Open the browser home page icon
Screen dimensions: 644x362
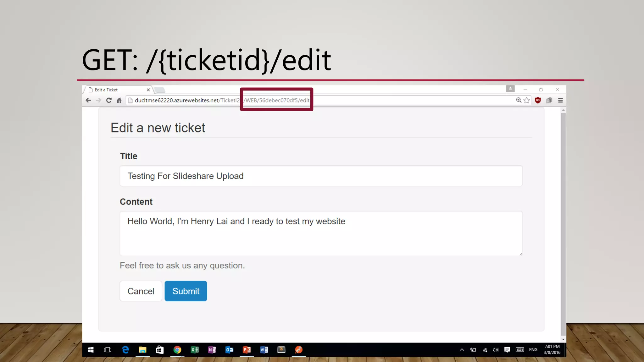(x=119, y=100)
